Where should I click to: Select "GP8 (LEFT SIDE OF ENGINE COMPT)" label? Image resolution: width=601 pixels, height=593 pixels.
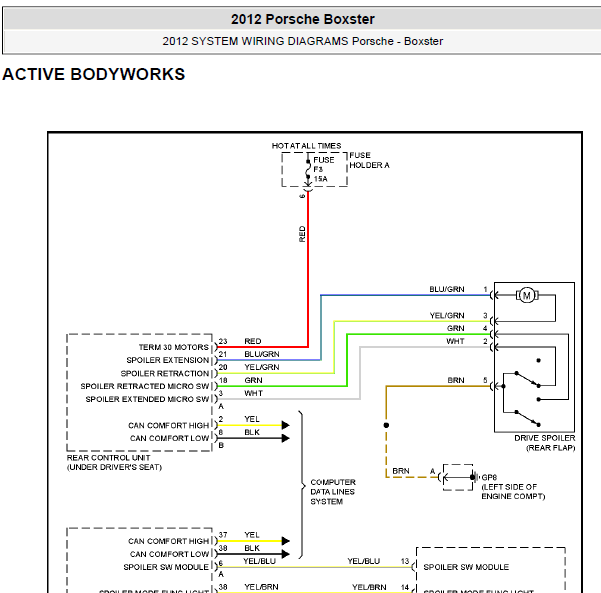click(513, 487)
